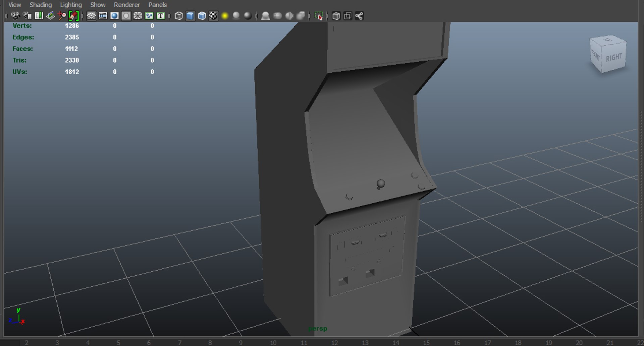This screenshot has width=644, height=346.
Task: Click the Image Plane icon
Action: (x=50, y=16)
